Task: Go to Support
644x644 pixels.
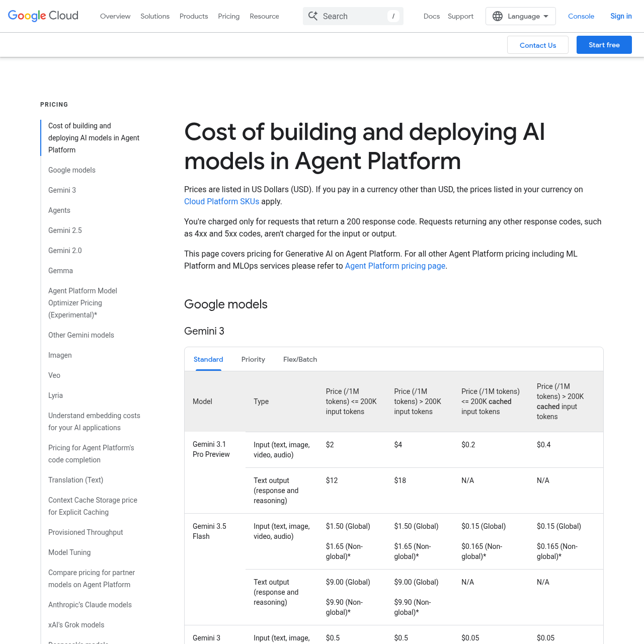Action: (x=460, y=16)
